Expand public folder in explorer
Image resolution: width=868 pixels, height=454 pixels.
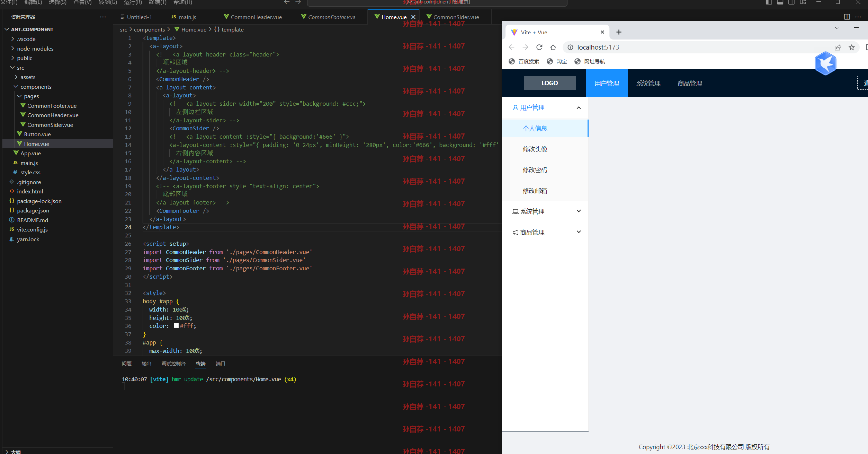pos(58,58)
